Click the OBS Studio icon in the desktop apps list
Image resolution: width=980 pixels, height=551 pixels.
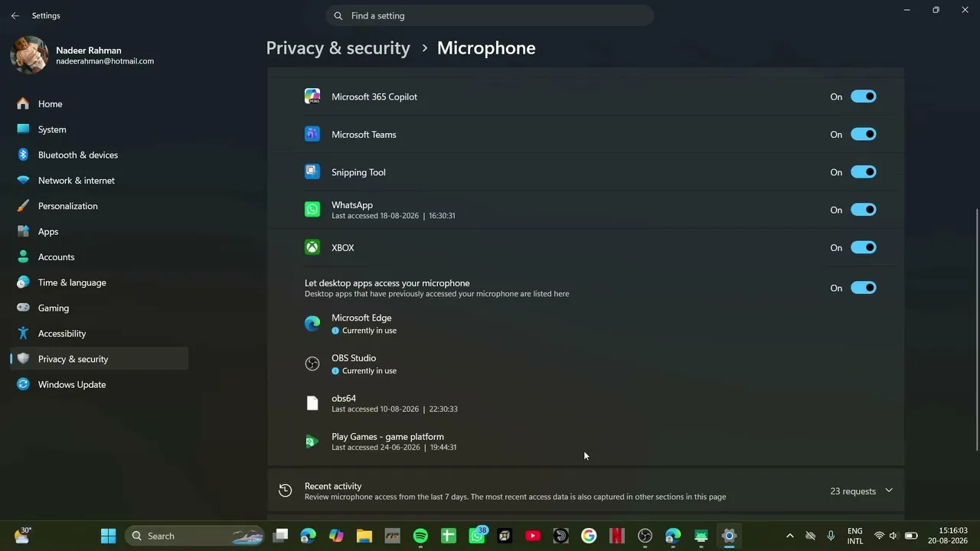[x=312, y=364]
